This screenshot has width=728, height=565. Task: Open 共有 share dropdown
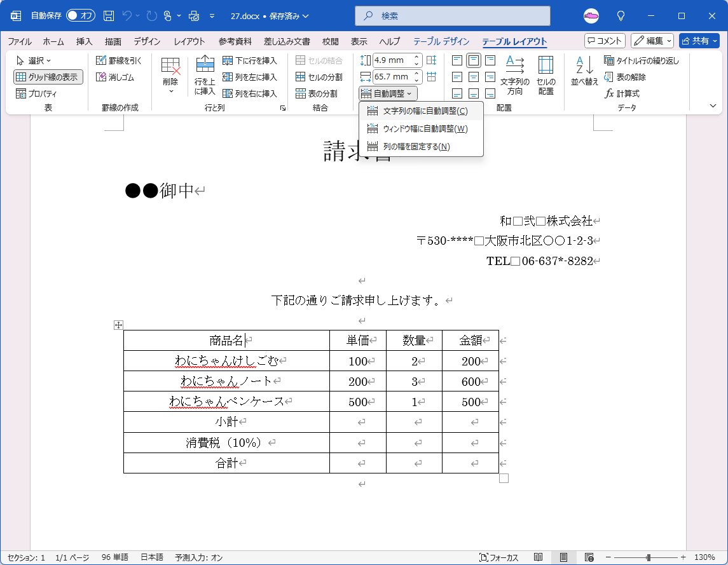(699, 41)
